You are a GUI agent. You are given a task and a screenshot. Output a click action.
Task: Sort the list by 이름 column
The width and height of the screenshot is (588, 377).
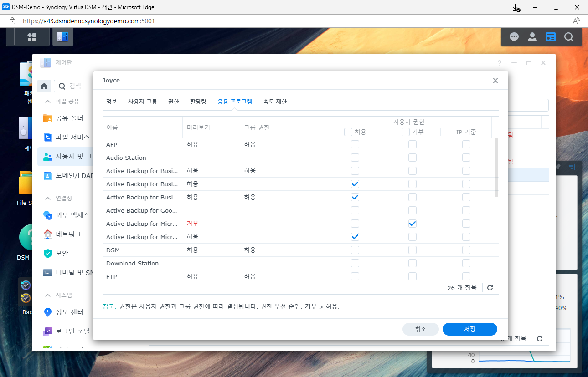point(143,127)
